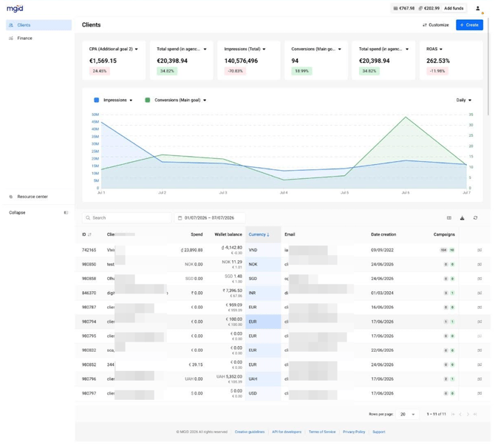This screenshot has height=448, width=495.
Task: Open the calendar icon in date range
Action: [180, 218]
